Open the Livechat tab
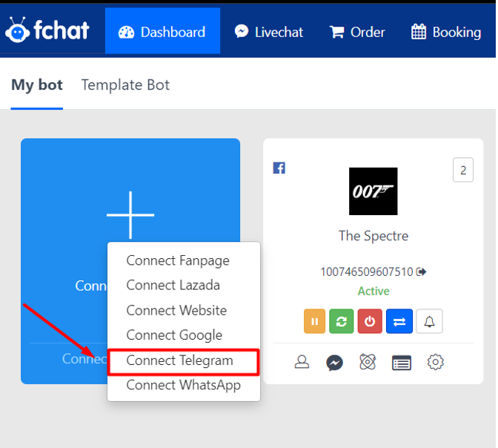Viewport: 498px width, 448px height. pos(269,32)
